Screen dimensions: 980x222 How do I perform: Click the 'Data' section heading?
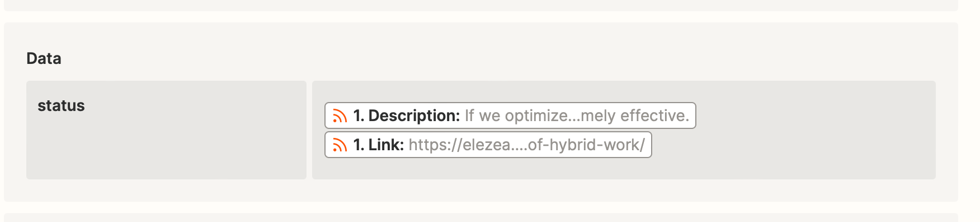pyautogui.click(x=44, y=58)
